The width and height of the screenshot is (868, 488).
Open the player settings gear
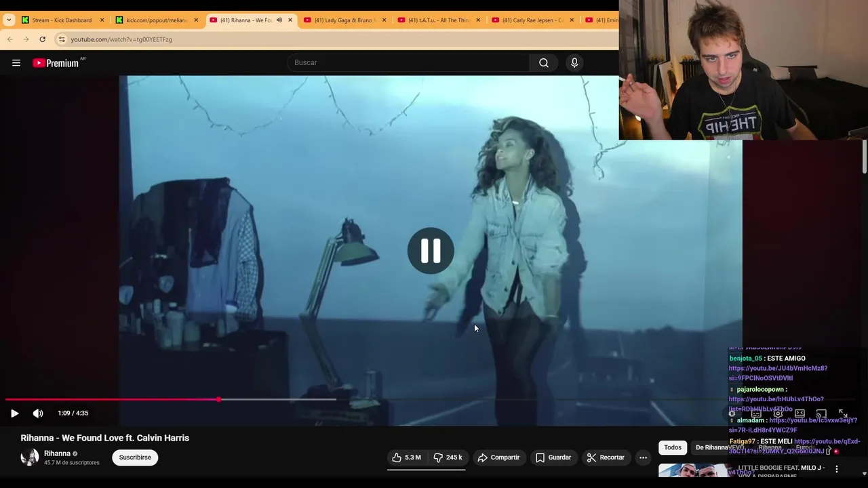pos(778,413)
